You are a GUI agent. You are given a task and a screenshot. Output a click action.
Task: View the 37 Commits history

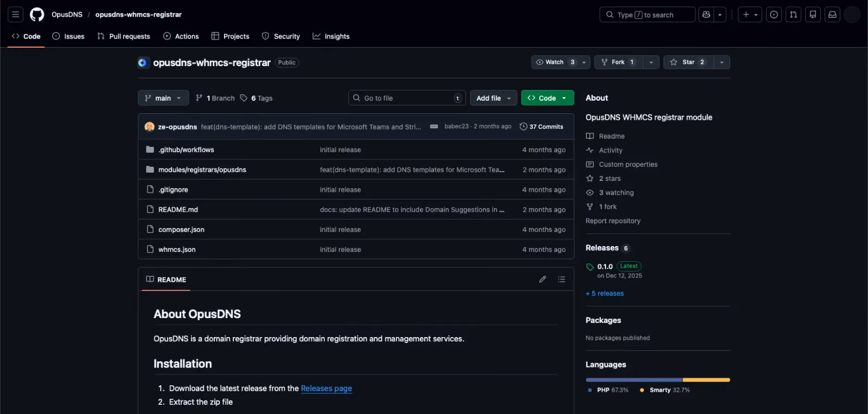[x=541, y=127]
